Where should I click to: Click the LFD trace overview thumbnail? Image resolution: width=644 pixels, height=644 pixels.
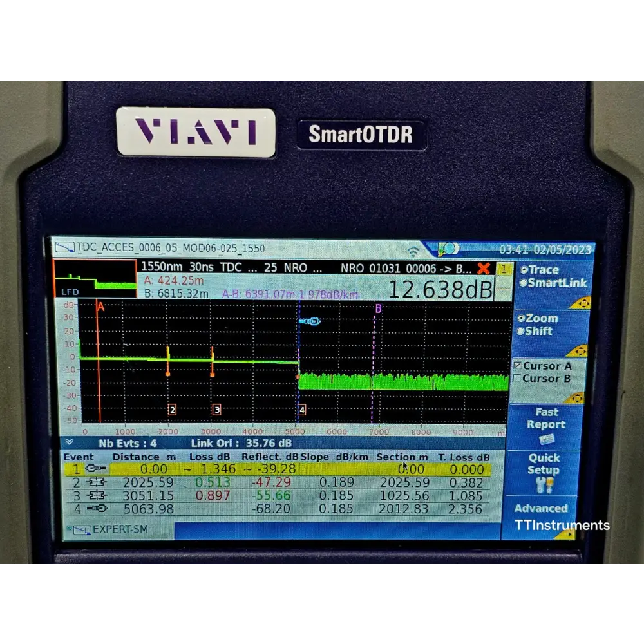[x=95, y=278]
